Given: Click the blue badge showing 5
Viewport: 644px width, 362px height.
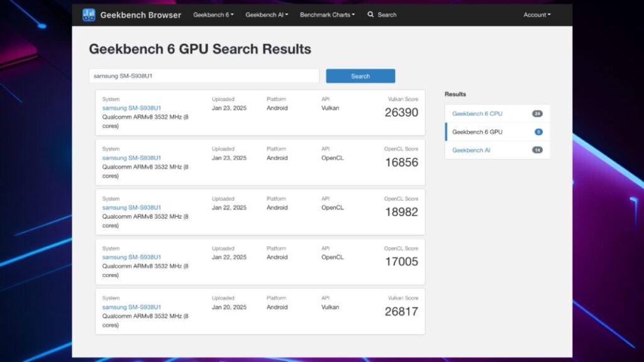Looking at the screenshot, I should 538,132.
